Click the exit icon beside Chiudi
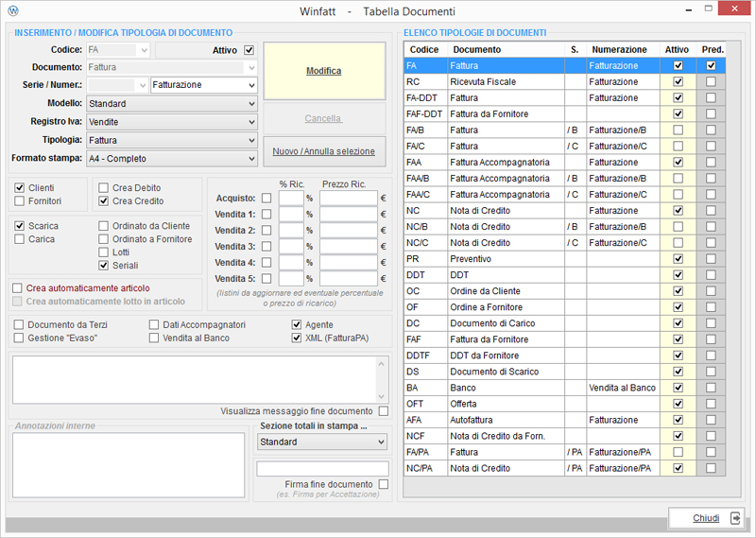The width and height of the screenshot is (756, 538). pyautogui.click(x=735, y=518)
